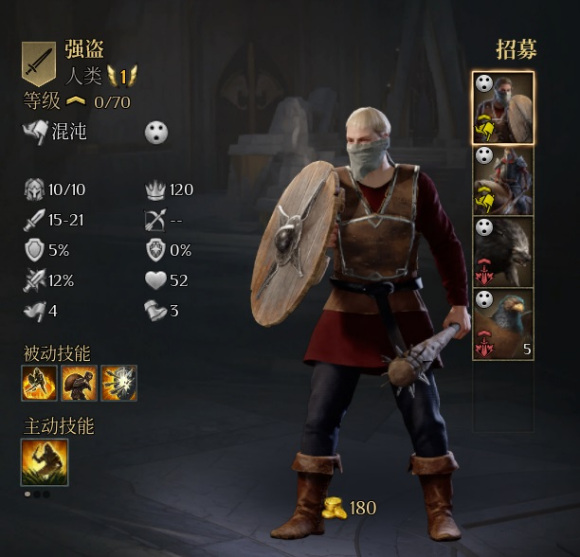Click the 招募 recruit heading
Image resolution: width=580 pixels, height=557 pixels.
click(516, 50)
